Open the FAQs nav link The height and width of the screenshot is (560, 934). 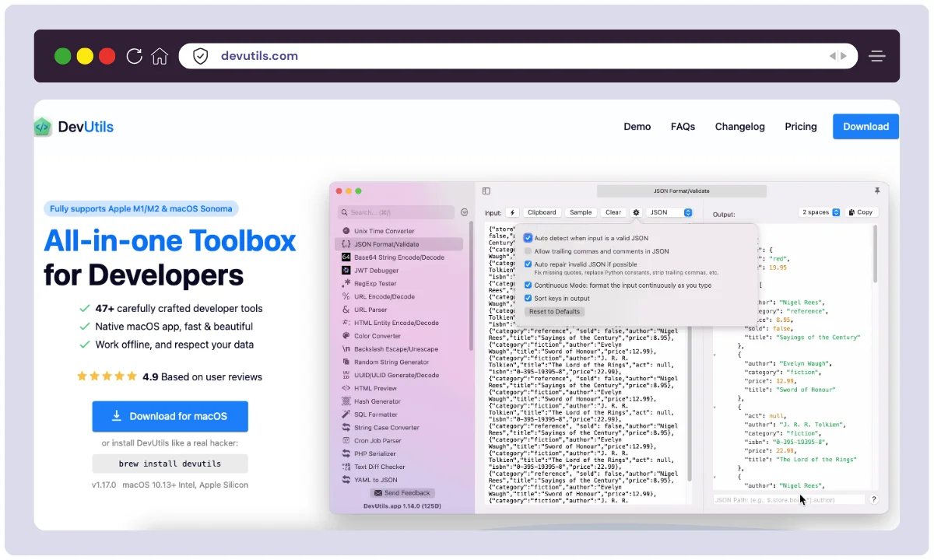click(x=683, y=127)
